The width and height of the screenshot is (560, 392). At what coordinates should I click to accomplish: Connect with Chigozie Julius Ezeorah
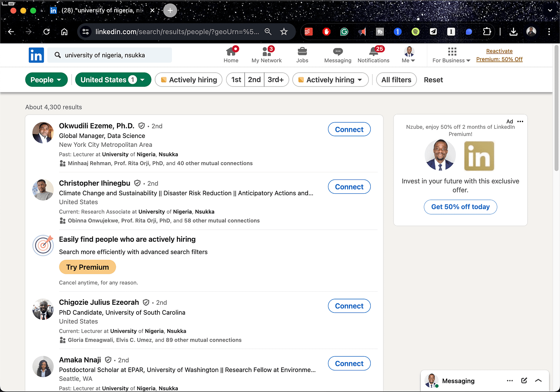[x=349, y=306]
